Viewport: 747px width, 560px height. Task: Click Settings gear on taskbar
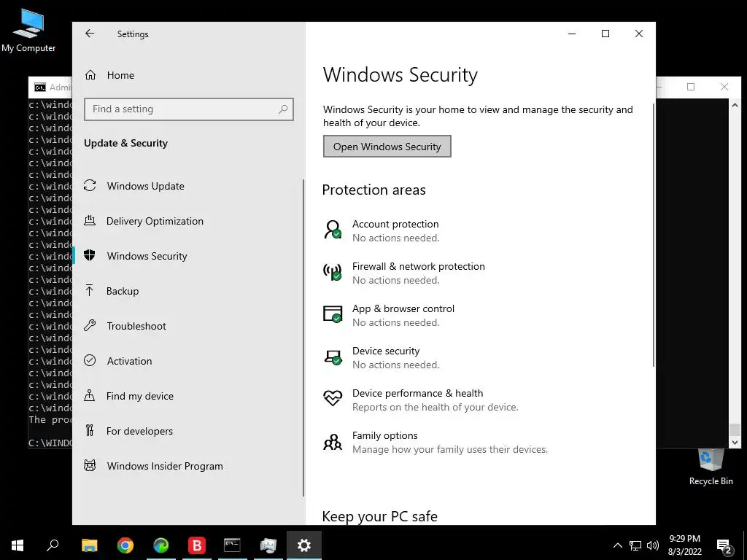coord(304,545)
